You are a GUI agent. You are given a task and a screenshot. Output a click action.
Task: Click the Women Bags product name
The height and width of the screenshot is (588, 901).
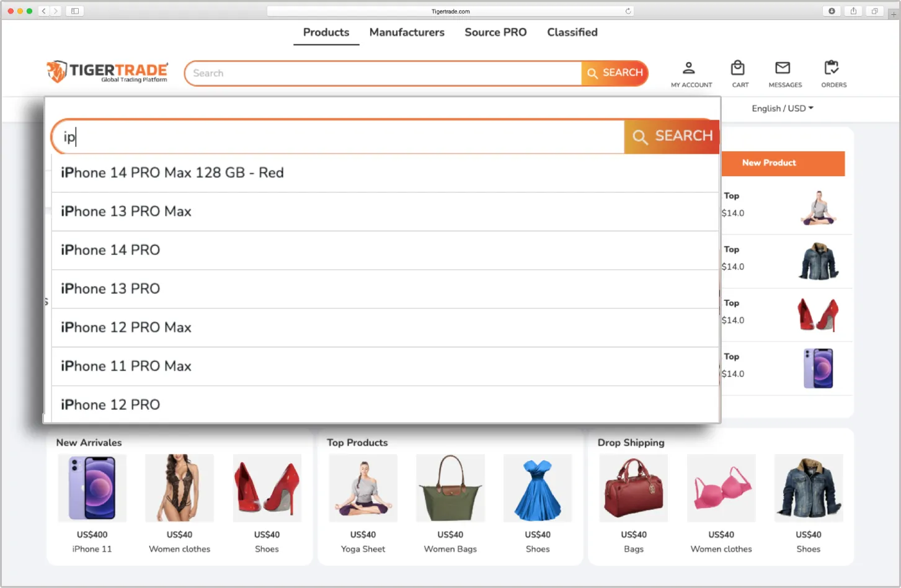450,549
